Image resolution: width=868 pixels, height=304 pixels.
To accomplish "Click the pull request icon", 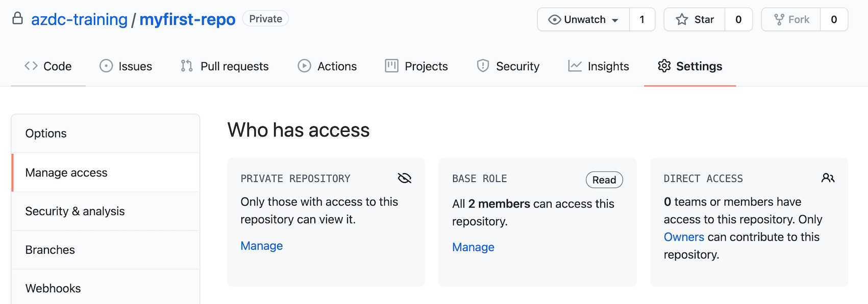I will coord(187,66).
